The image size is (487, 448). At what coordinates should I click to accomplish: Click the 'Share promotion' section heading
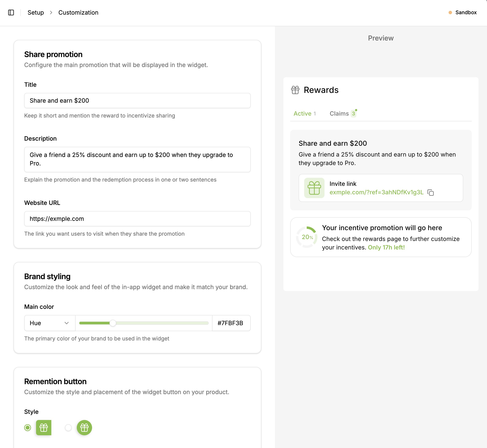click(53, 54)
